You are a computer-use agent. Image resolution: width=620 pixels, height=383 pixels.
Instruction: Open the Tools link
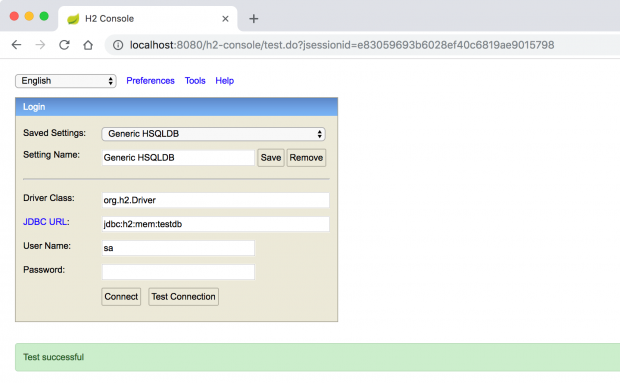click(x=195, y=81)
